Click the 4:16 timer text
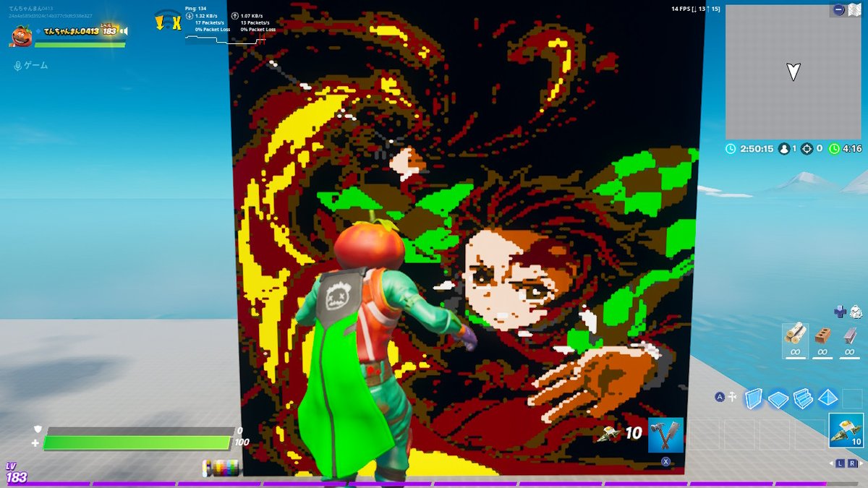This screenshot has width=868, height=488. [x=852, y=149]
